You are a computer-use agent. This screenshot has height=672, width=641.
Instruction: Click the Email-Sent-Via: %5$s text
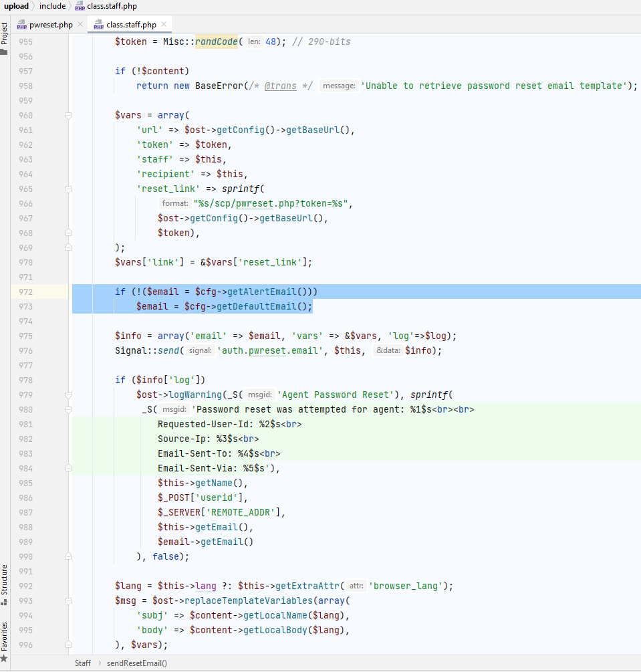pyautogui.click(x=211, y=469)
